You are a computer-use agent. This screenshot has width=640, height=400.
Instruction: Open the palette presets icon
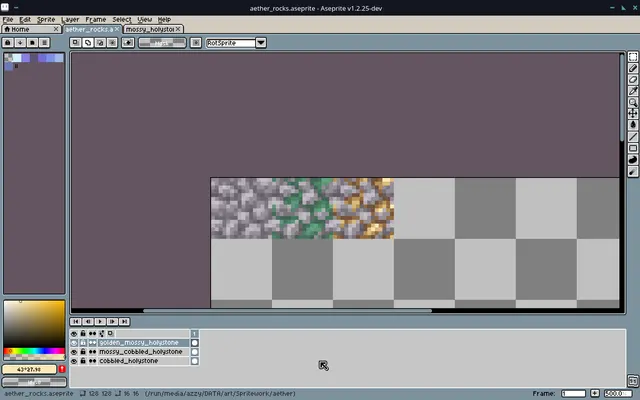[32, 42]
